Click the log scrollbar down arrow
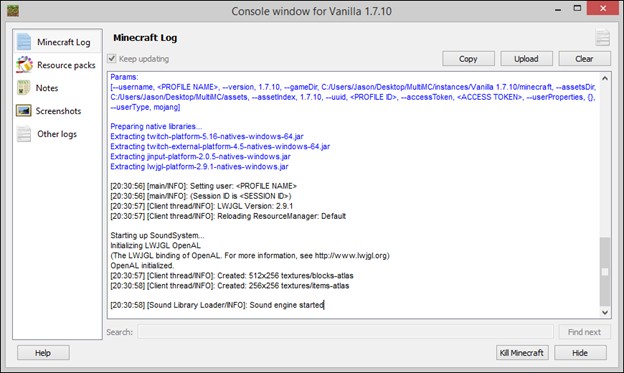The height and width of the screenshot is (373, 624). click(x=605, y=312)
